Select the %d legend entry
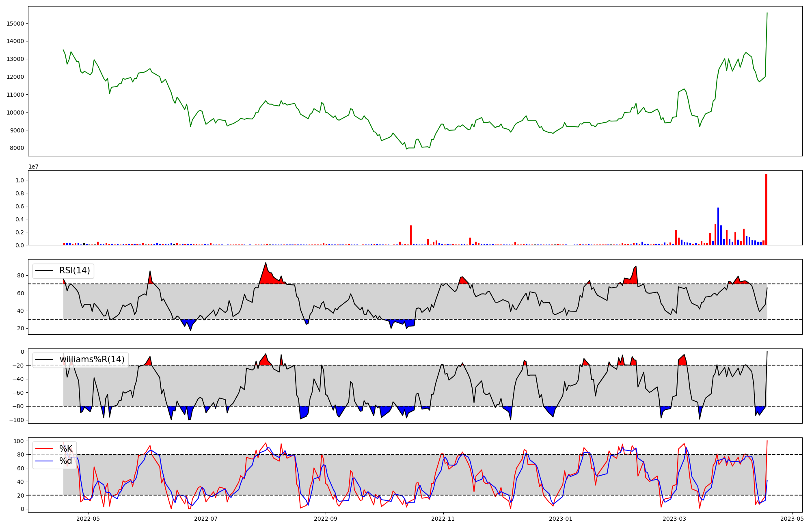The width and height of the screenshot is (812, 528). [x=66, y=461]
